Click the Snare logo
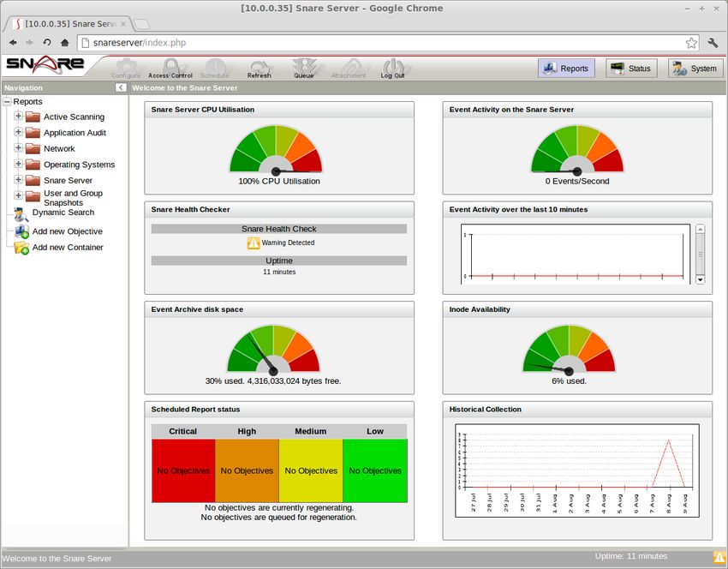 point(45,64)
